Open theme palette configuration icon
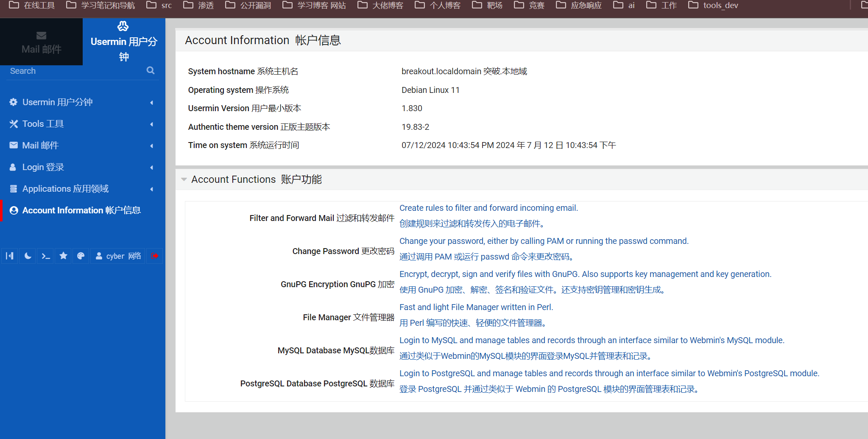This screenshot has height=439, width=868. (x=81, y=256)
